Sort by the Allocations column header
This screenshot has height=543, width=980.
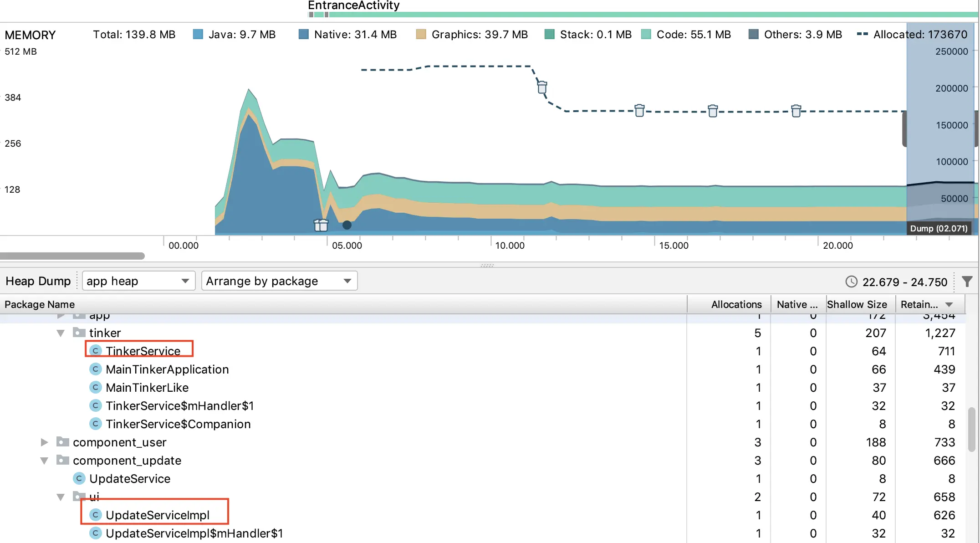[736, 304]
